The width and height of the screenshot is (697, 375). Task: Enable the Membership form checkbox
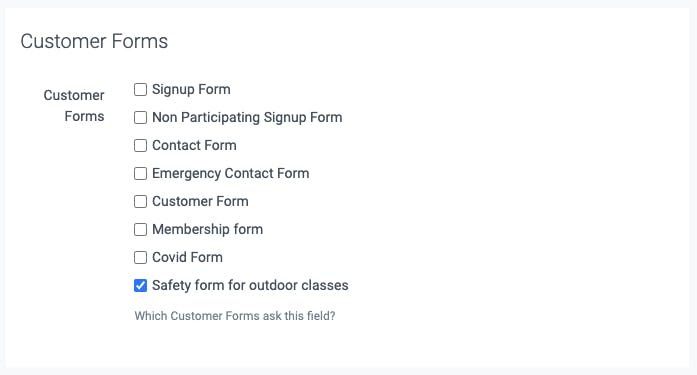click(x=140, y=229)
